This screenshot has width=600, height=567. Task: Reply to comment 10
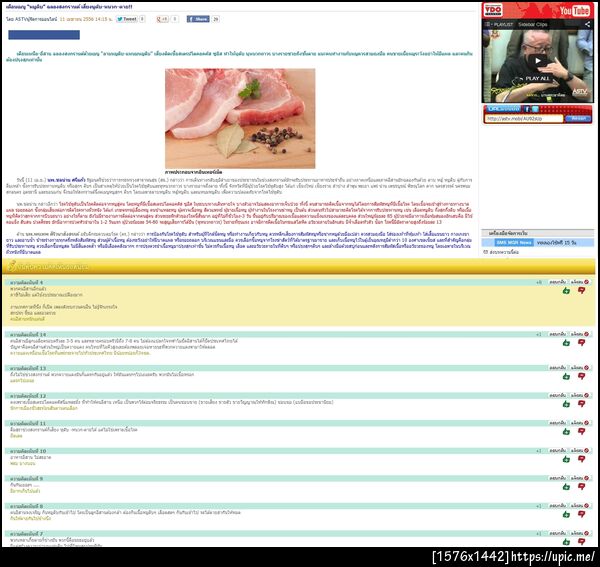[x=557, y=450]
